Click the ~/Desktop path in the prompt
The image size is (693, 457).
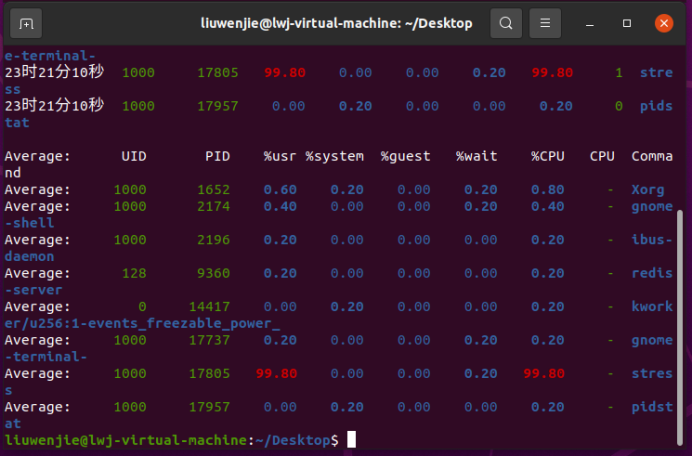click(292, 440)
